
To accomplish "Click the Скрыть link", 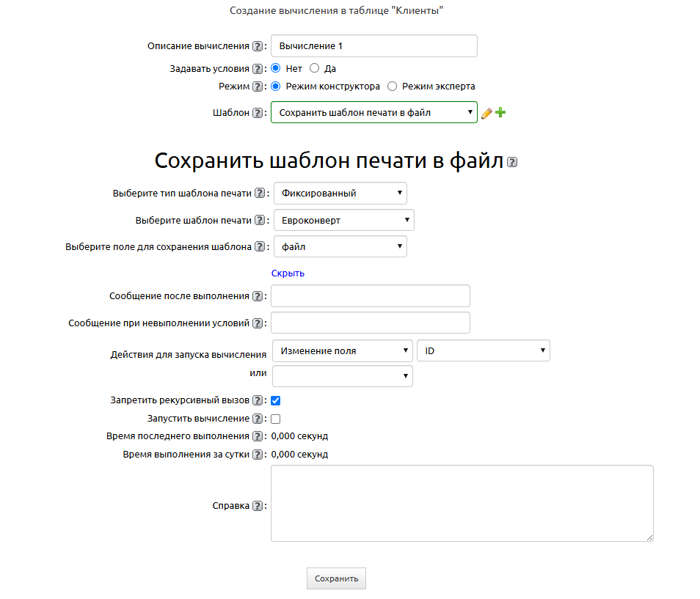I will (x=288, y=273).
